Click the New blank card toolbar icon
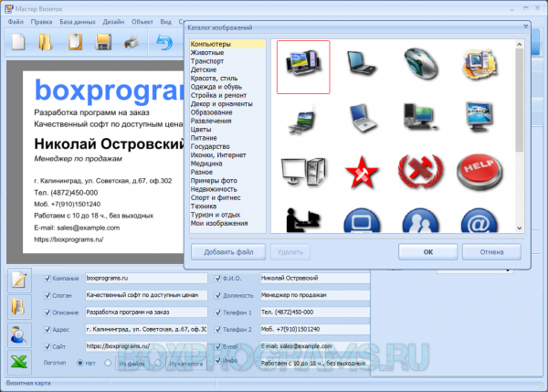This screenshot has width=548, height=392. (18, 42)
